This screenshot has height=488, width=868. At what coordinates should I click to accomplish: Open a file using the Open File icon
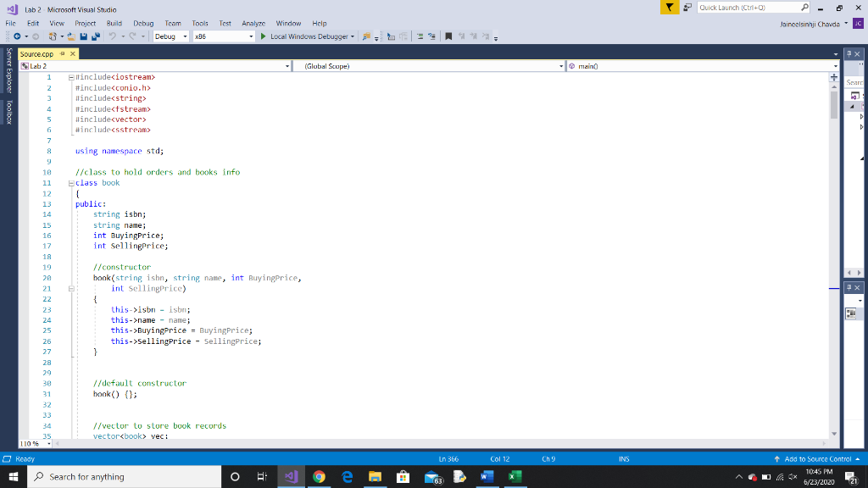[70, 36]
